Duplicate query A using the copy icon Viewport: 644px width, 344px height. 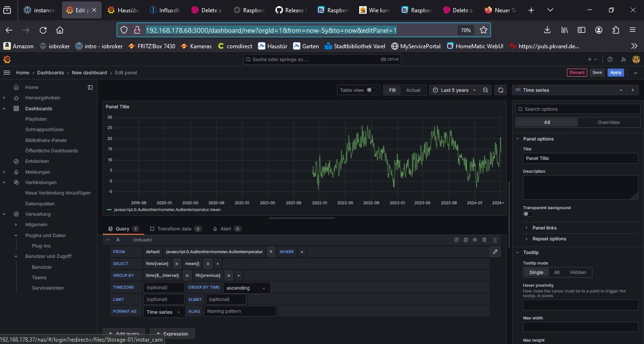[466, 240]
